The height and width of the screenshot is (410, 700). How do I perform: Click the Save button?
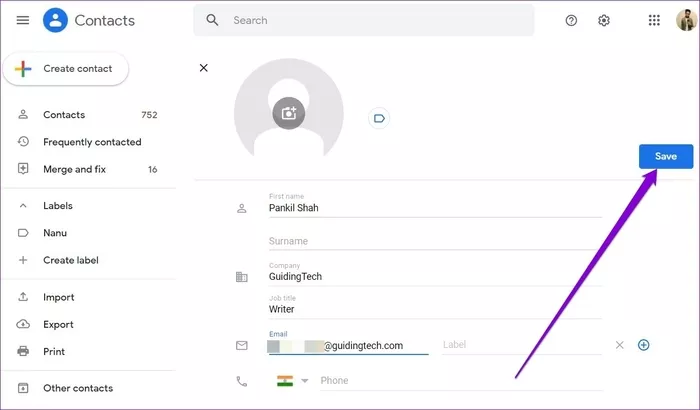coord(666,156)
